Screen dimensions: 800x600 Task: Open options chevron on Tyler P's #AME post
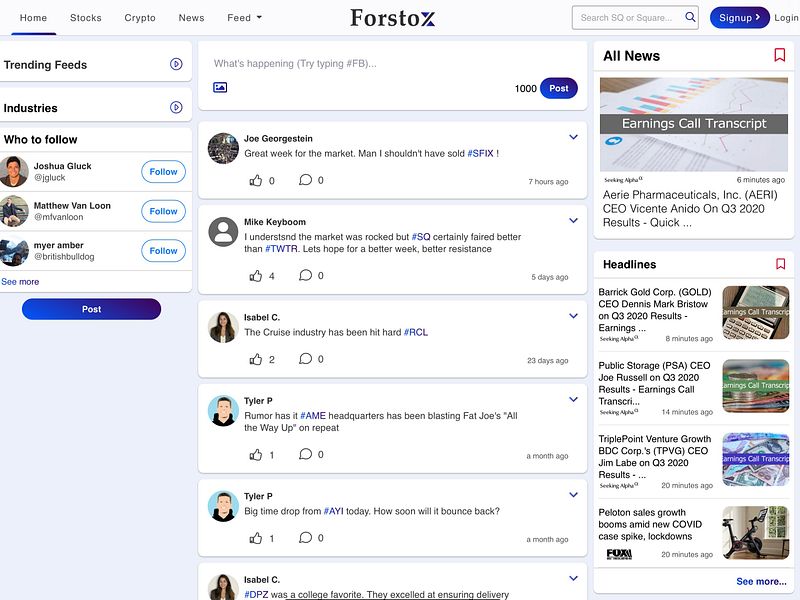pyautogui.click(x=573, y=399)
